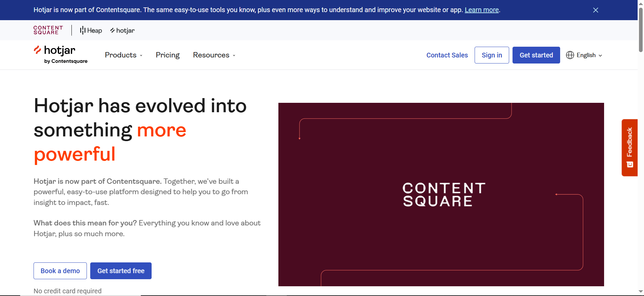Open the red Feedback side widget
The width and height of the screenshot is (644, 296).
click(629, 147)
